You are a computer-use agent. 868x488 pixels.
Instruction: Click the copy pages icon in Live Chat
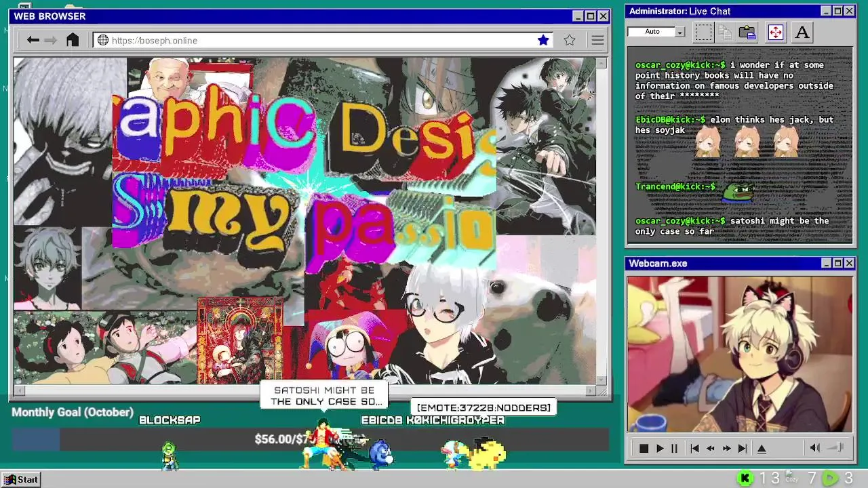click(725, 32)
